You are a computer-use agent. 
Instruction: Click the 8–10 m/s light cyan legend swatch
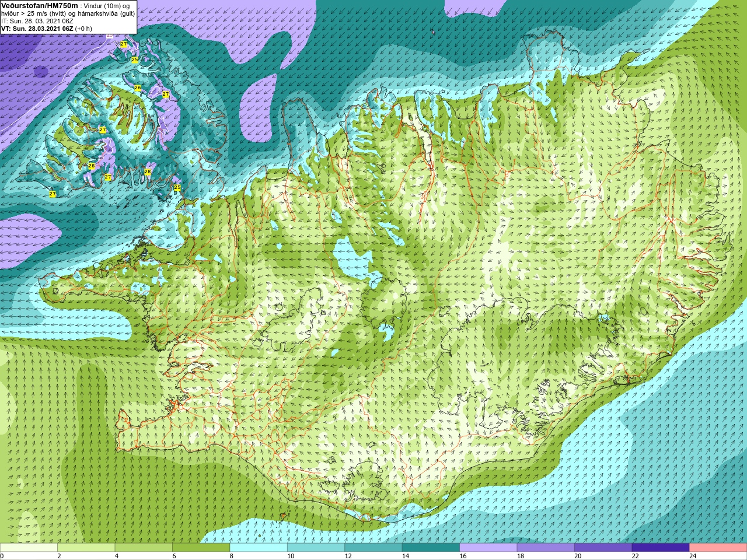259,548
